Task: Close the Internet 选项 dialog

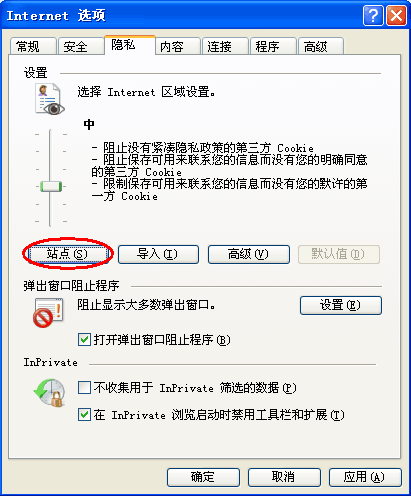Action: (396, 16)
